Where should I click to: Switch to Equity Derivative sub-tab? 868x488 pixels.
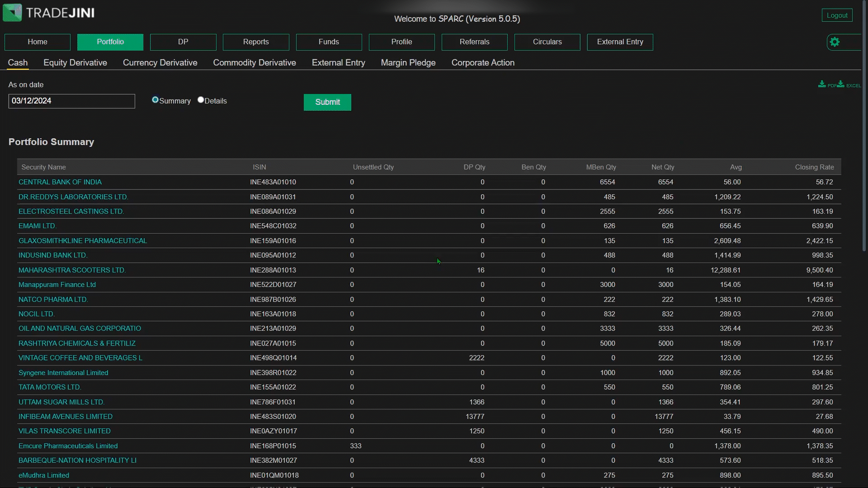click(75, 63)
